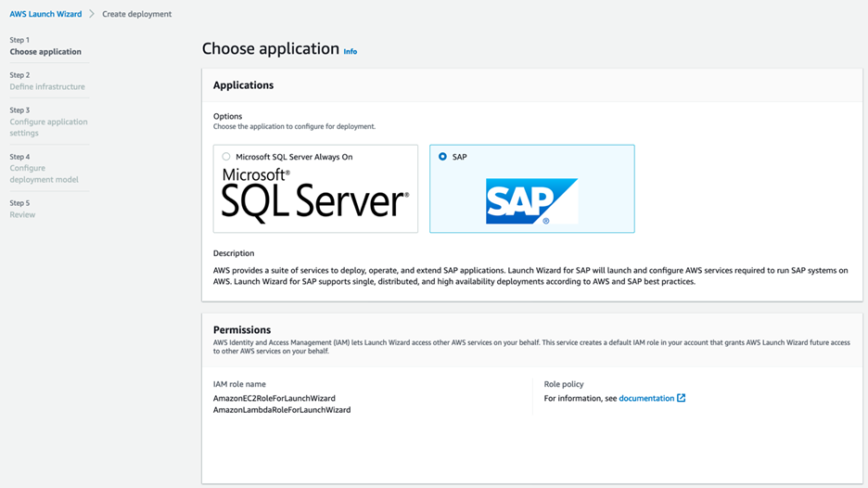Click the SAP description paragraph
Viewport: 868px width, 488px height.
530,276
